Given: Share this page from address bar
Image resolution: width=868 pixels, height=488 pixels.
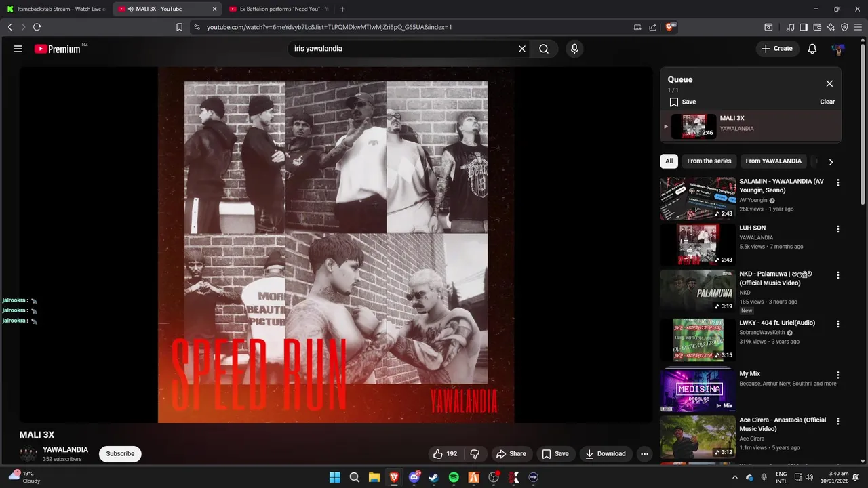Looking at the screenshot, I should point(652,27).
